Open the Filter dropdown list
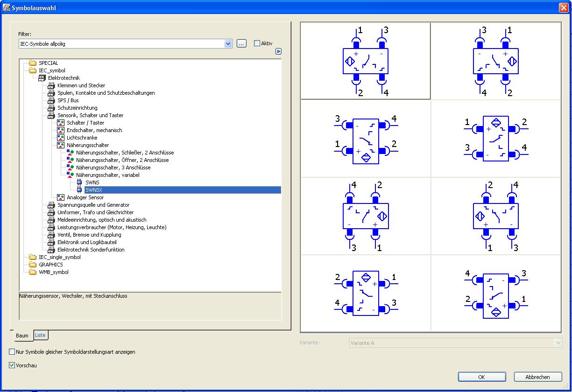The width and height of the screenshot is (572, 392). click(228, 43)
